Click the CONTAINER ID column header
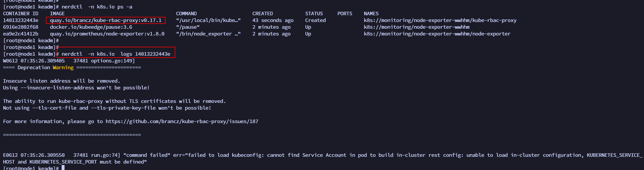Image resolution: width=644 pixels, height=170 pixels. (21, 13)
